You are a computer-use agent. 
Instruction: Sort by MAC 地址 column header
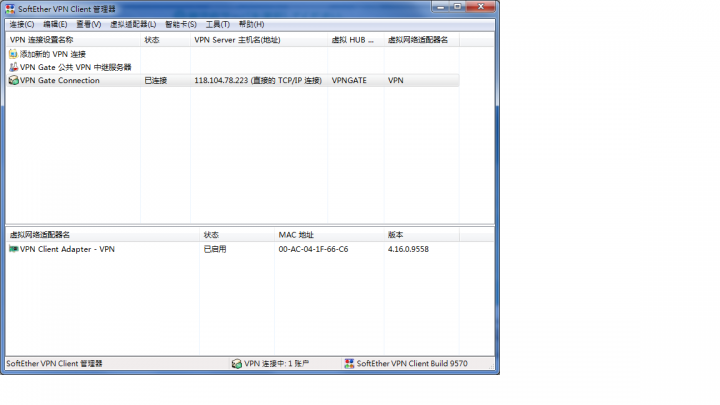point(329,235)
